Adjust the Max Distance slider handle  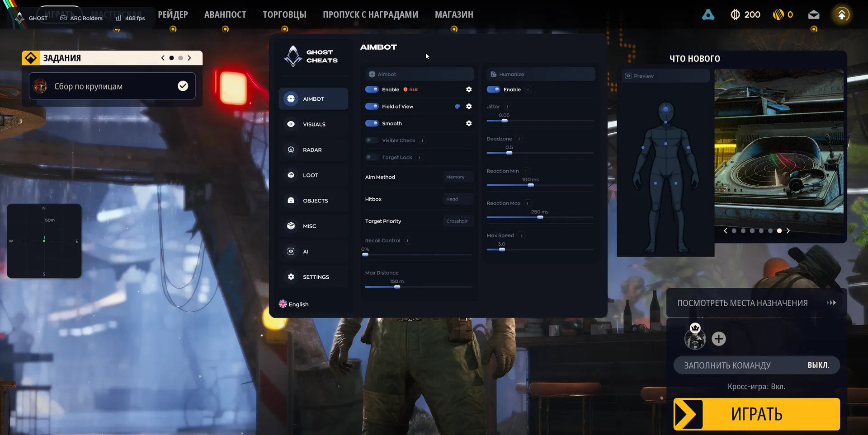point(397,287)
